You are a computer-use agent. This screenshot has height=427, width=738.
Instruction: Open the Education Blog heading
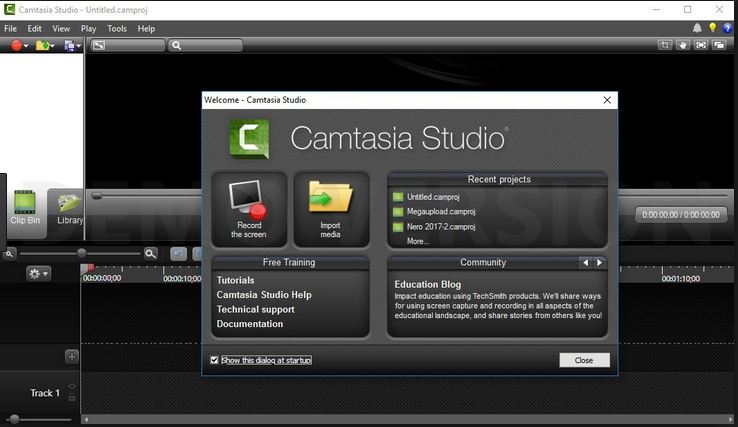point(428,284)
